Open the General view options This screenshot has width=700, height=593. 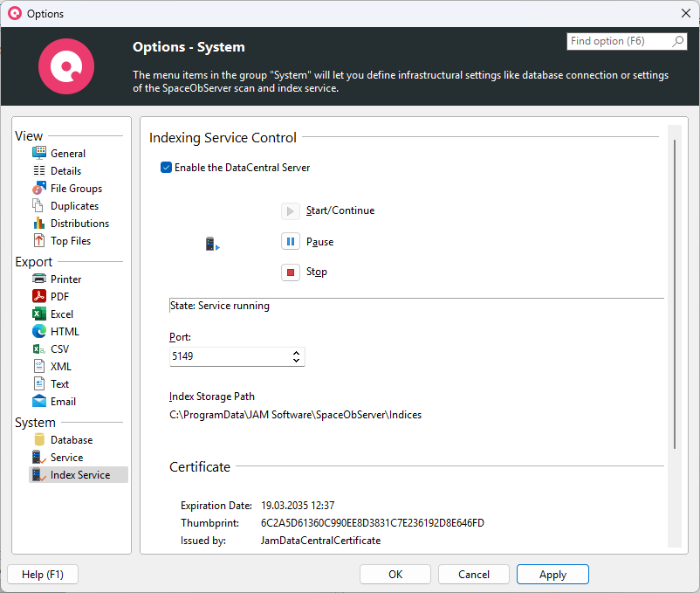point(68,153)
